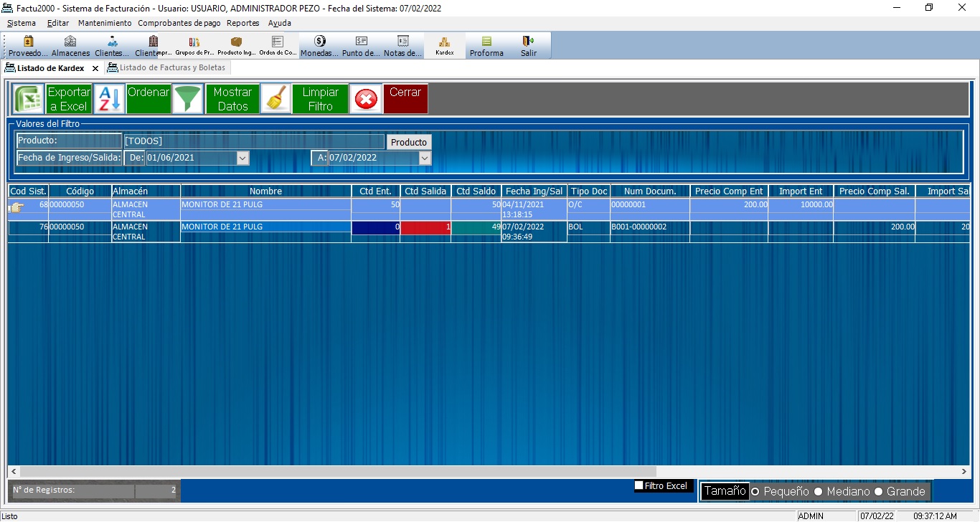This screenshot has height=522, width=980.
Task: Select the Grande size radio button
Action: pyautogui.click(x=878, y=492)
